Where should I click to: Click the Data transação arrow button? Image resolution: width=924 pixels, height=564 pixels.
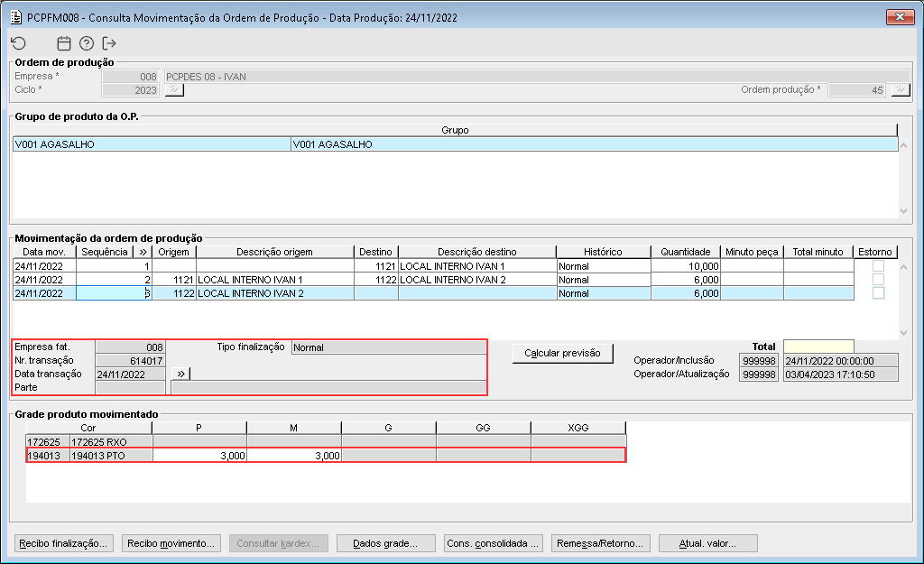(180, 374)
